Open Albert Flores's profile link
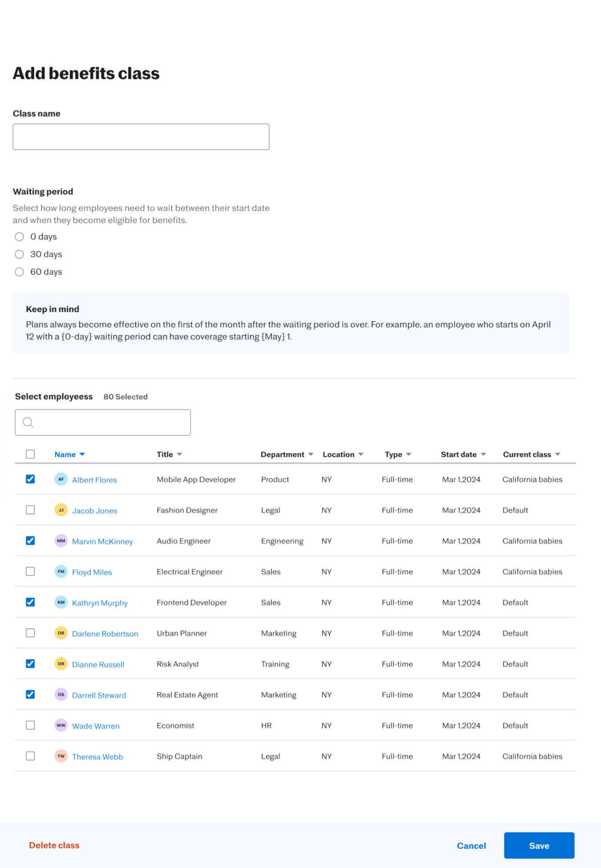Screen dimensions: 601x868 (94, 480)
